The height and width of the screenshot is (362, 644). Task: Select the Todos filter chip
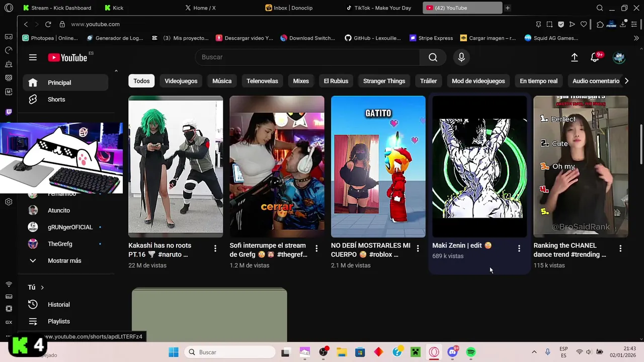tap(141, 81)
